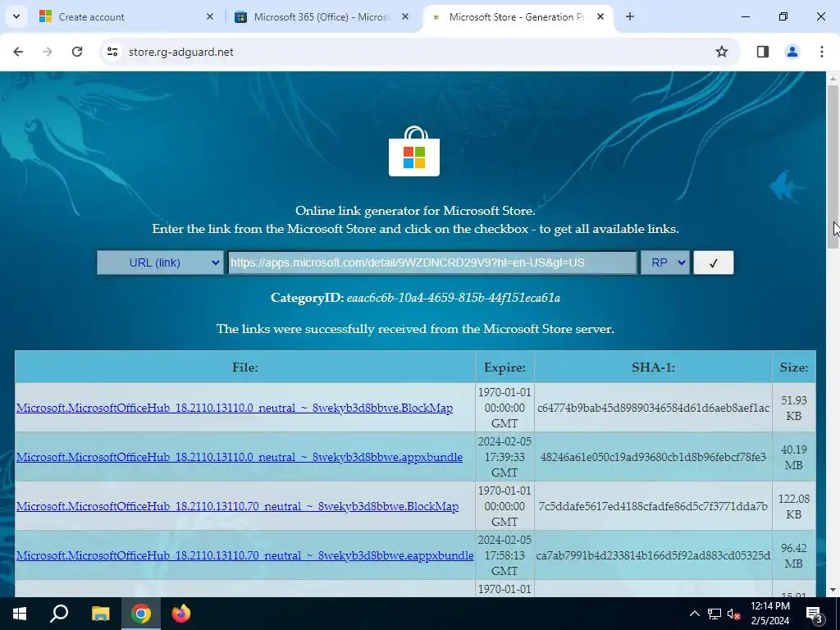View site information icon in address bar
Screen dimensions: 840x630
[112, 52]
